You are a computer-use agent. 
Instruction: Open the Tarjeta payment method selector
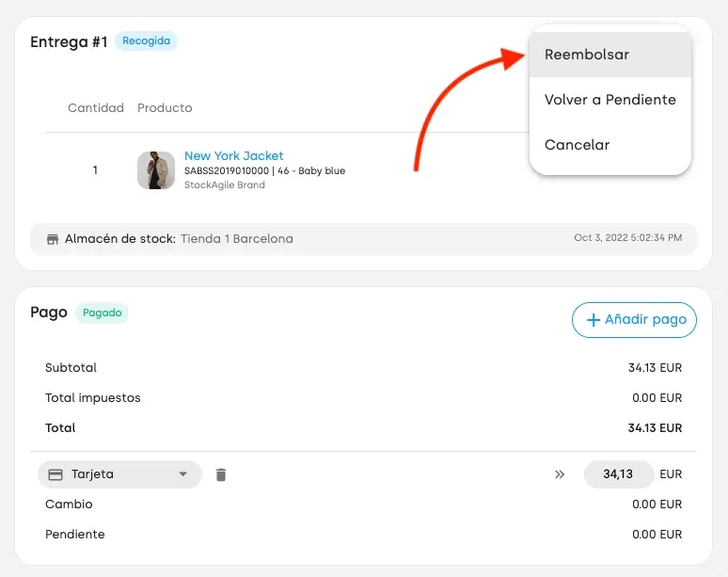[119, 474]
